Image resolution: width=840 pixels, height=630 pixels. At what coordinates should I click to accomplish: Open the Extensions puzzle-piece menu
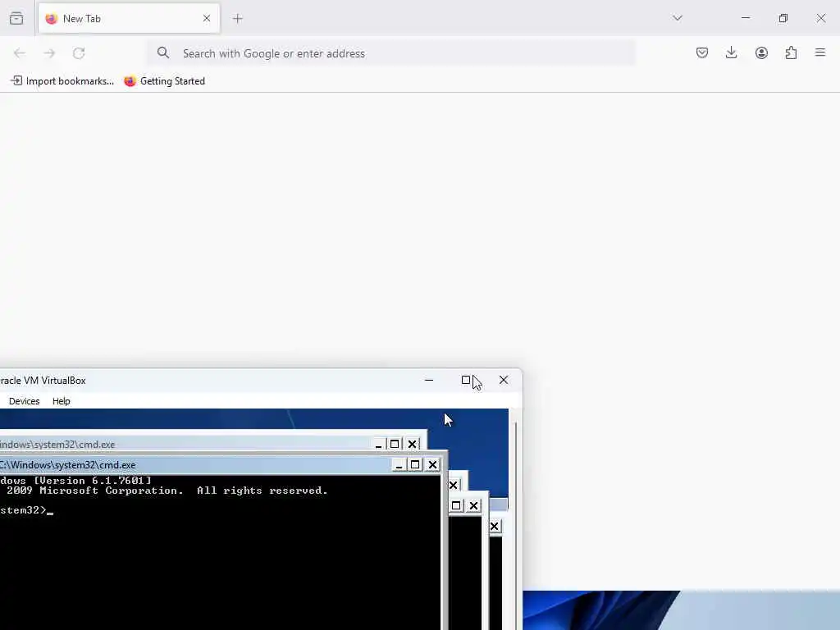tap(791, 52)
